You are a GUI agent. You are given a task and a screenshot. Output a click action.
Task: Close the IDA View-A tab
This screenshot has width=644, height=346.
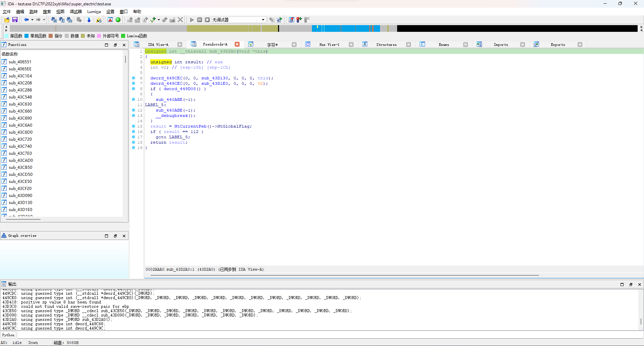tap(180, 45)
